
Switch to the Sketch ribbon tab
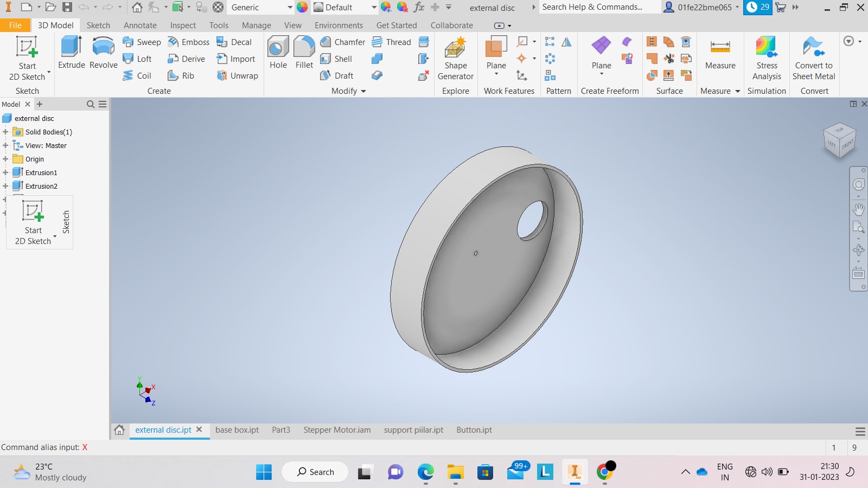point(98,25)
